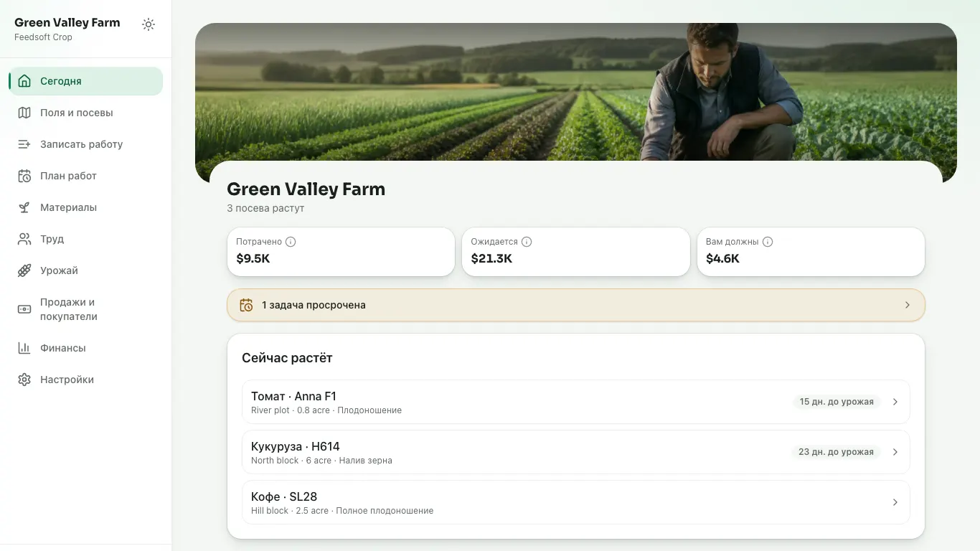Click the Кукуруза · H614 crop name

(x=296, y=446)
